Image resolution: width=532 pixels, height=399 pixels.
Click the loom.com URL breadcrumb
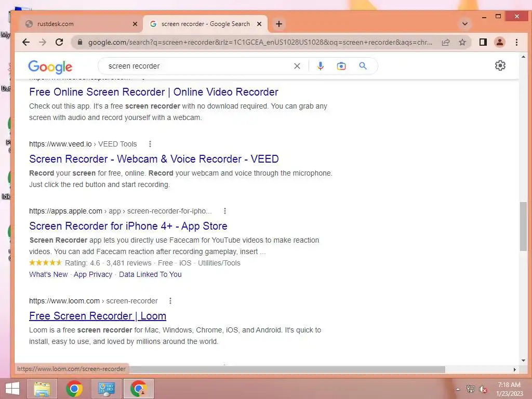(x=94, y=301)
